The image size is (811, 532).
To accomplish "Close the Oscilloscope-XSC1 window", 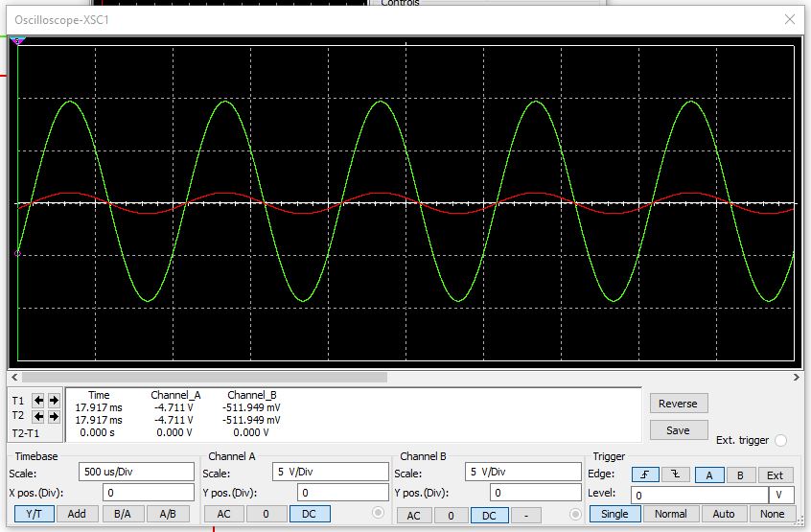I will [x=789, y=19].
